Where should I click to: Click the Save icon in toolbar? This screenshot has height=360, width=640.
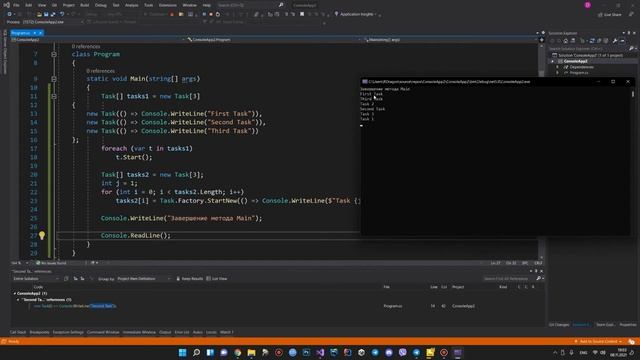pyautogui.click(x=46, y=14)
